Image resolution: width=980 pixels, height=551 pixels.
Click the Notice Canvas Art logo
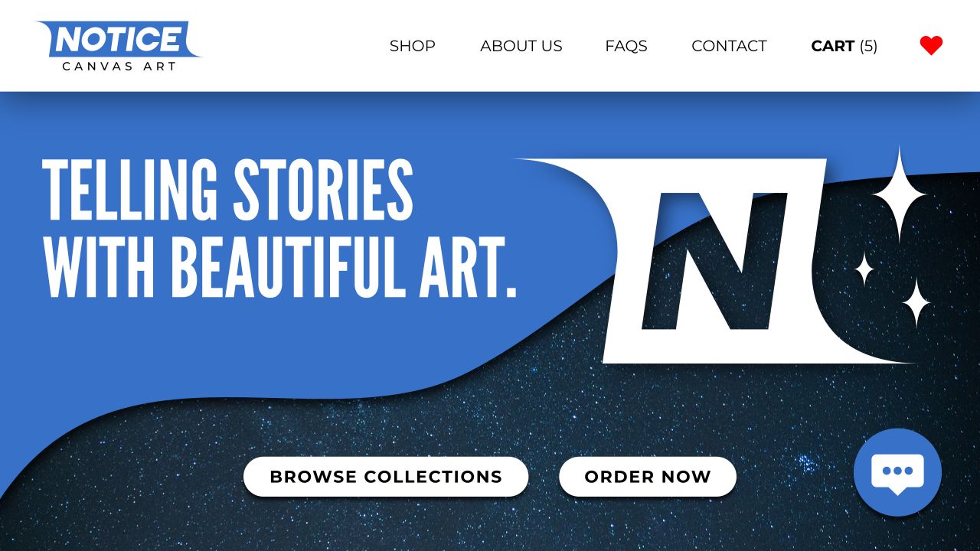(x=119, y=46)
